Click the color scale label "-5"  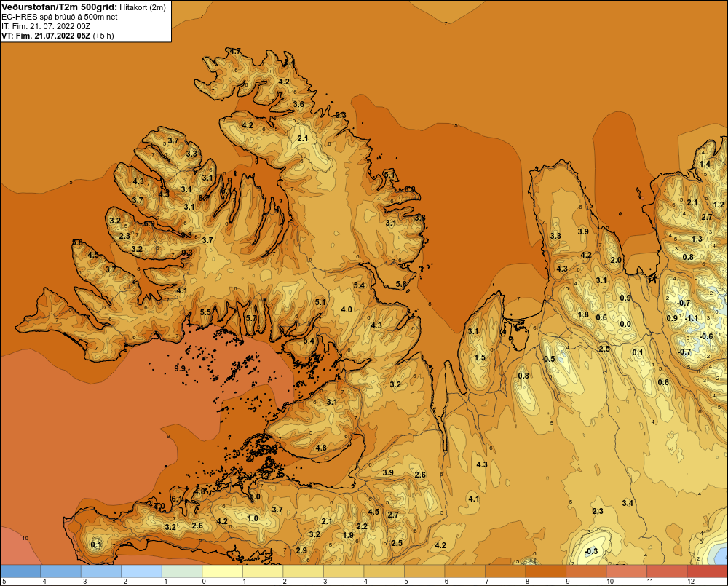click(3, 582)
